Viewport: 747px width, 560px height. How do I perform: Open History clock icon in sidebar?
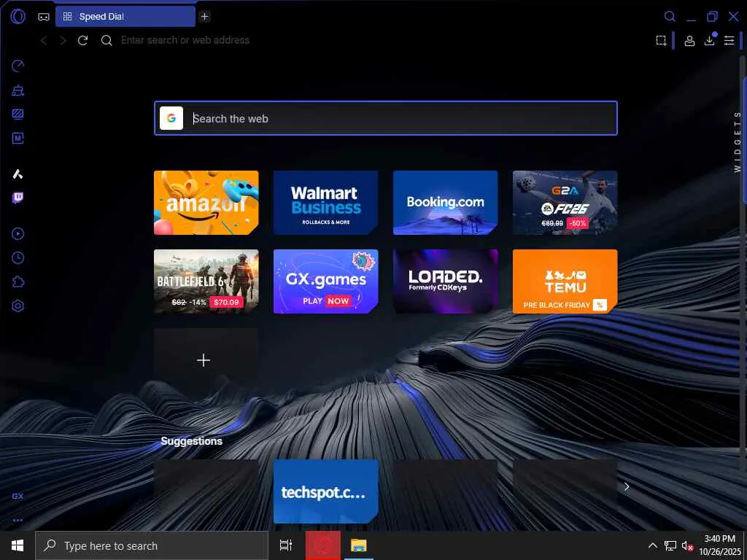[x=18, y=257]
